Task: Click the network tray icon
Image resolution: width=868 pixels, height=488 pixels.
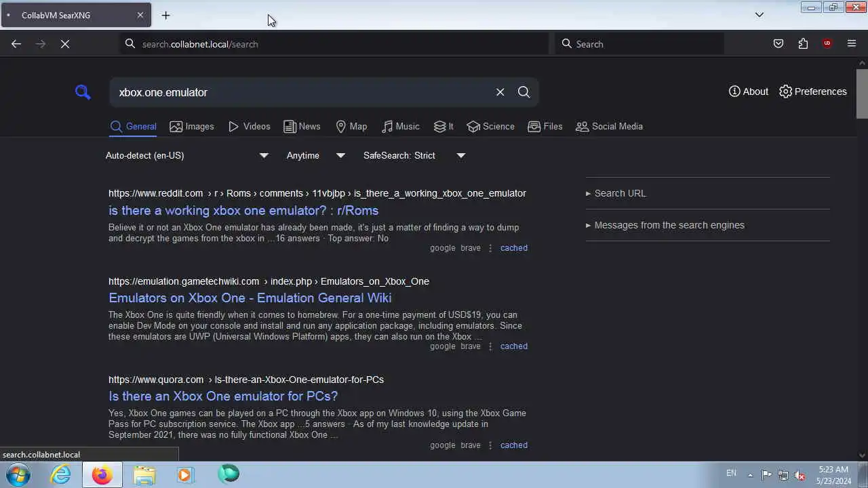Action: click(783, 474)
